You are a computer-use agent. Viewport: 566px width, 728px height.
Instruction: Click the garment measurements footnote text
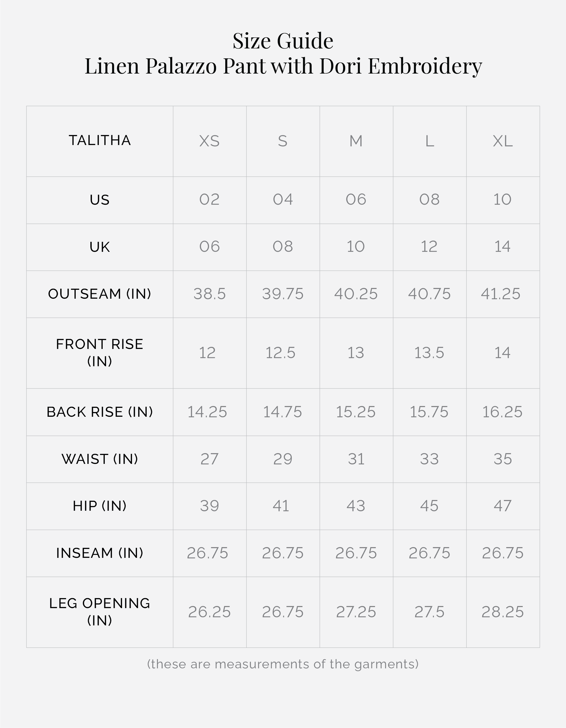pos(283,664)
